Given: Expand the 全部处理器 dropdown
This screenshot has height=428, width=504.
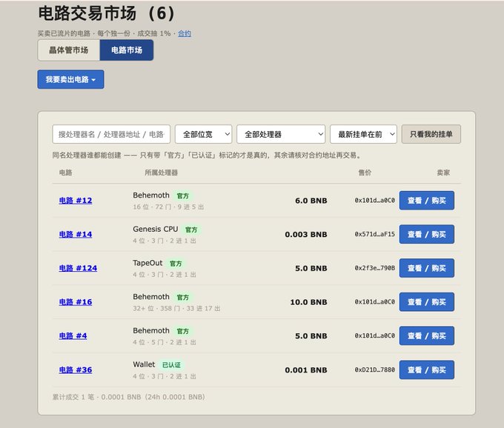Looking at the screenshot, I should [281, 134].
